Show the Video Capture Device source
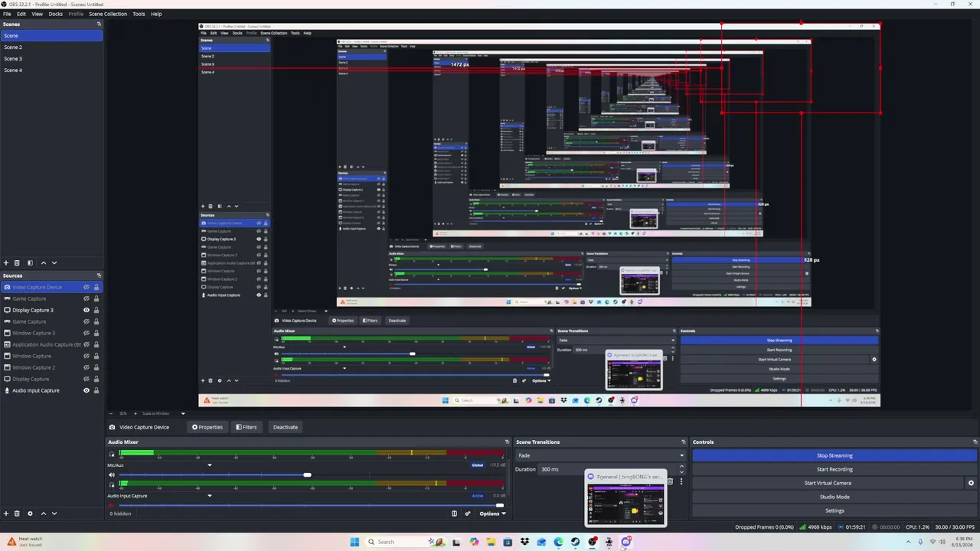Viewport: 980px width, 551px height. tap(87, 287)
